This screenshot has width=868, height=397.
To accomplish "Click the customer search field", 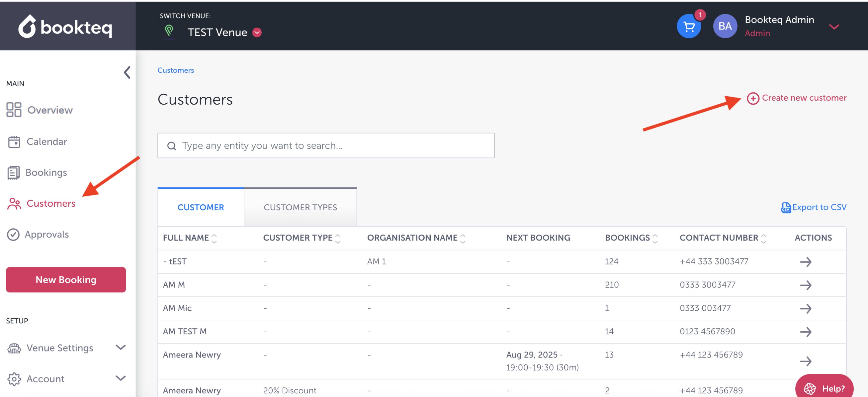I will 326,146.
